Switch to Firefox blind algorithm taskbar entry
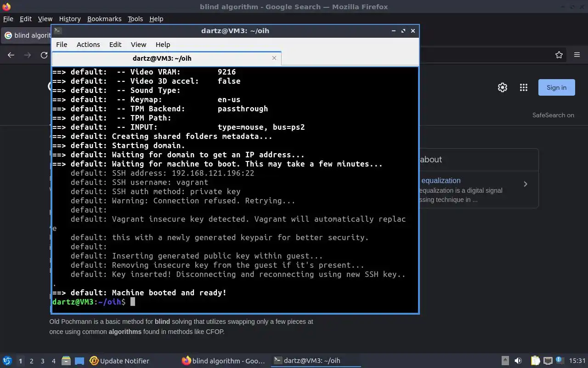 224,361
